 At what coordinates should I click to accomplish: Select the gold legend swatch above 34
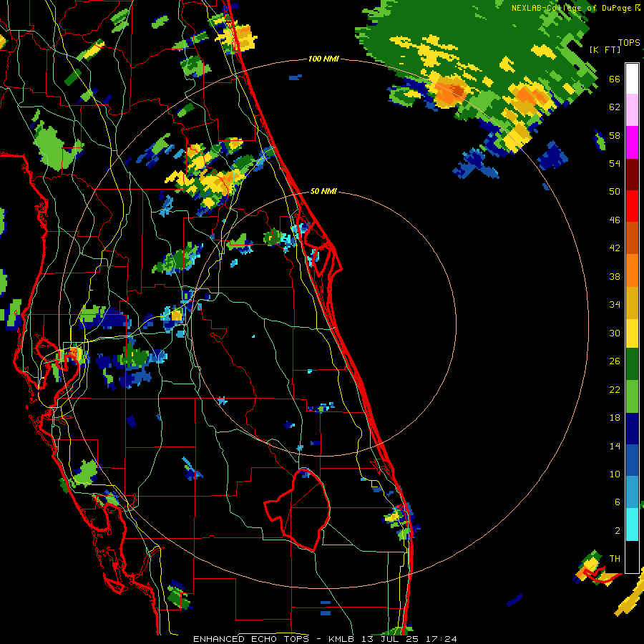(x=632, y=303)
